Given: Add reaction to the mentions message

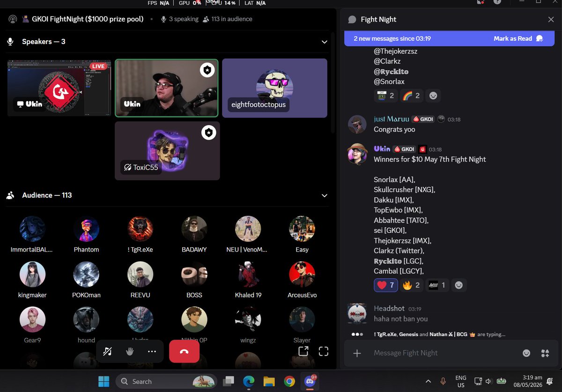Looking at the screenshot, I should click(433, 96).
